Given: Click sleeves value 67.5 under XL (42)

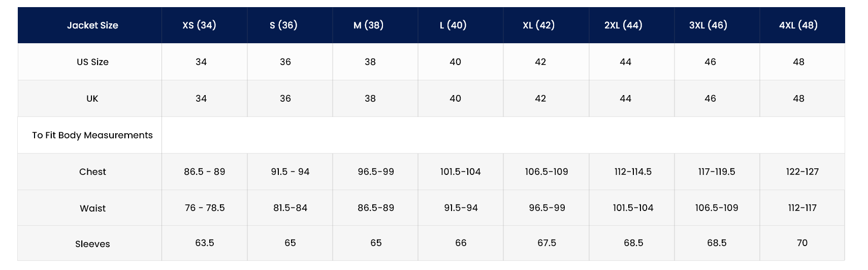Looking at the screenshot, I should (x=546, y=243).
